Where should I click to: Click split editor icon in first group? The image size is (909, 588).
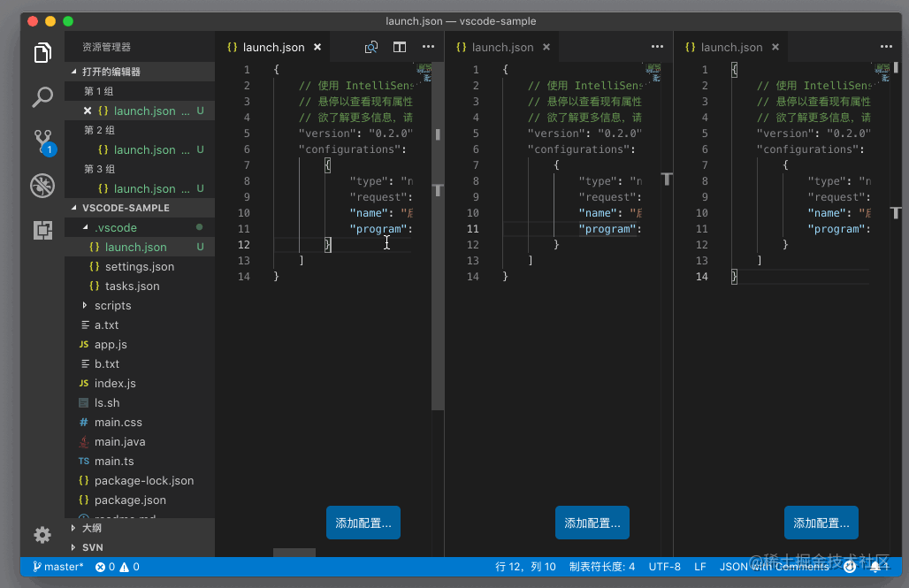point(400,47)
